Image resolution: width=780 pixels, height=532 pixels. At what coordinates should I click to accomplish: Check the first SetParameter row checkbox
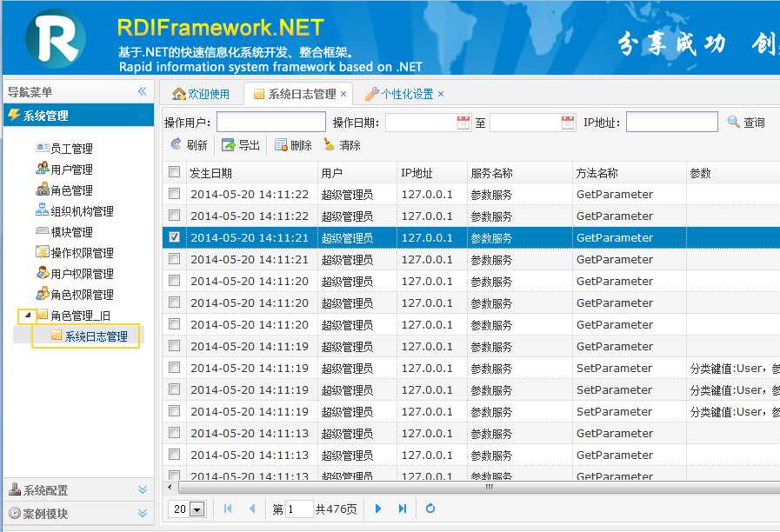click(x=174, y=368)
